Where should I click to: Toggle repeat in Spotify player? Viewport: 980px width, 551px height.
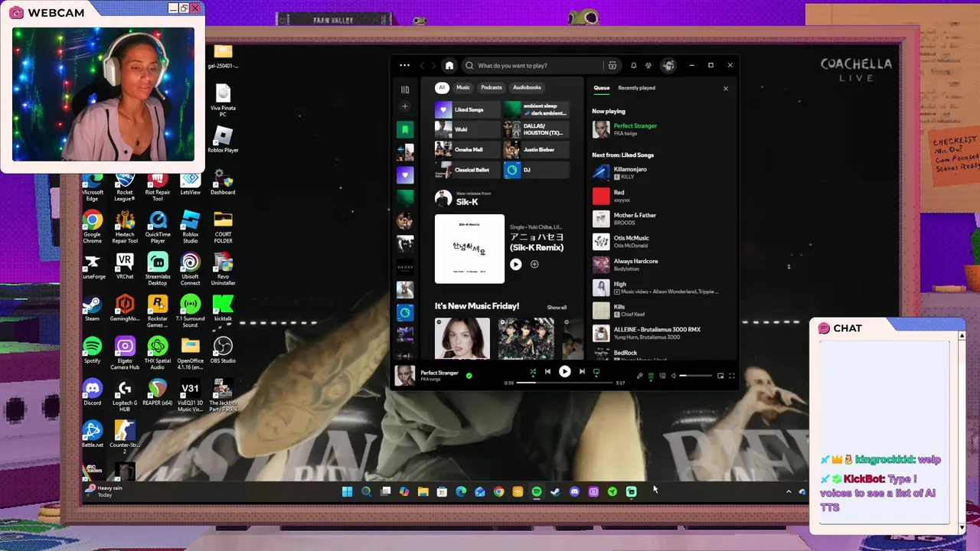point(596,372)
